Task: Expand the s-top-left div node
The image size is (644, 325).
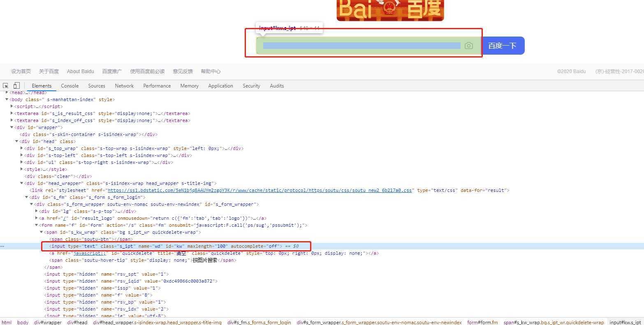Action: click(x=21, y=155)
